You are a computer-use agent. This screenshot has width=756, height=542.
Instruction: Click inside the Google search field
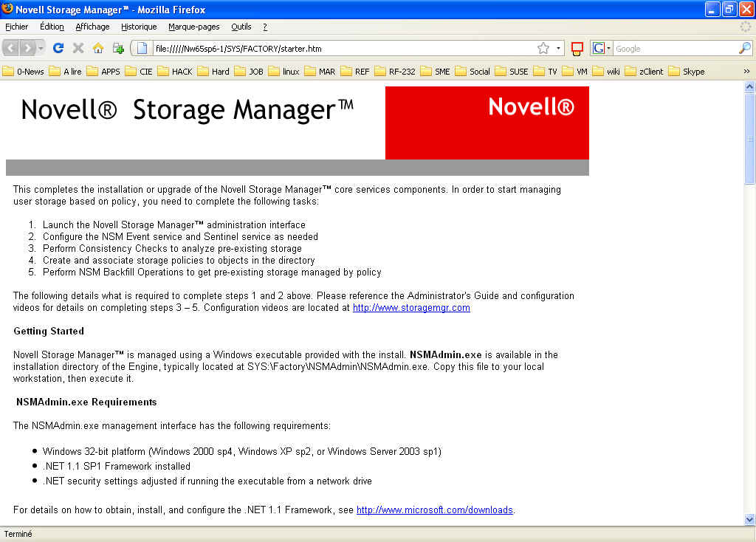tap(676, 49)
